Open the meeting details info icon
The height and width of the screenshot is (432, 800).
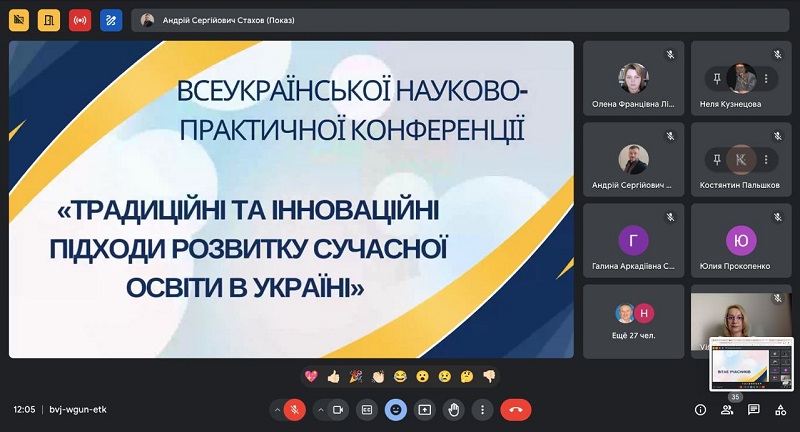[x=700, y=409]
